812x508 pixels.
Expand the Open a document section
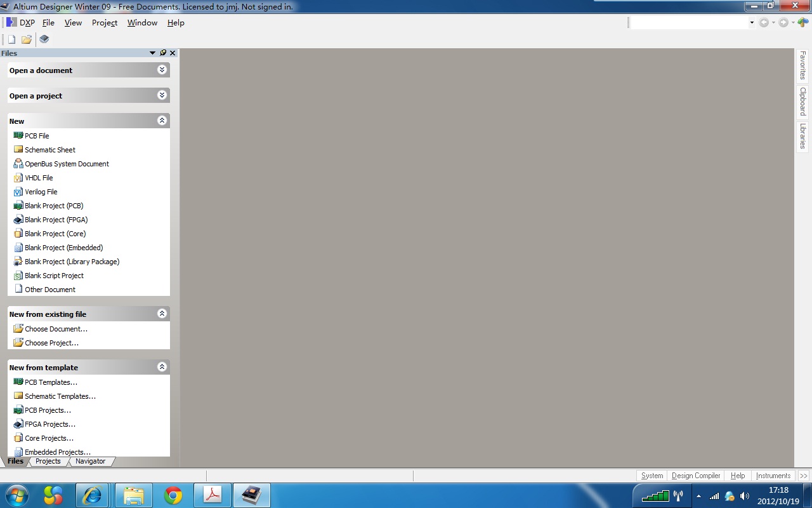click(x=162, y=70)
